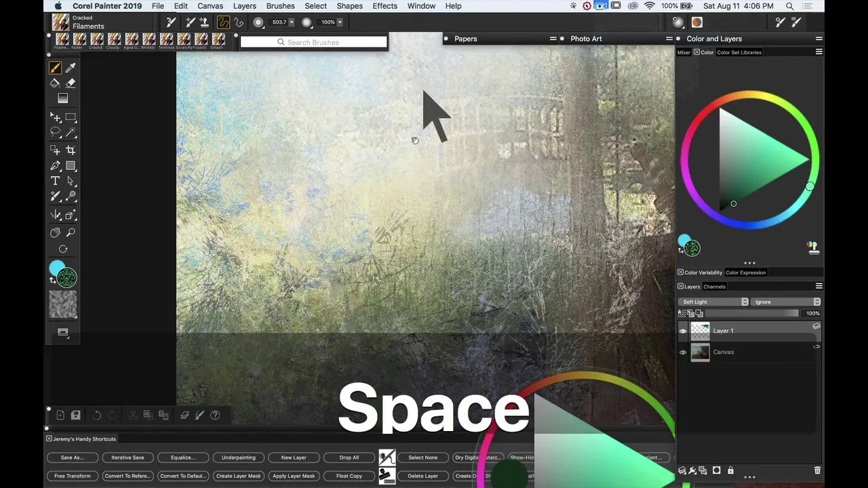Image resolution: width=868 pixels, height=488 pixels.
Task: Select the Text tool
Action: [x=55, y=181]
